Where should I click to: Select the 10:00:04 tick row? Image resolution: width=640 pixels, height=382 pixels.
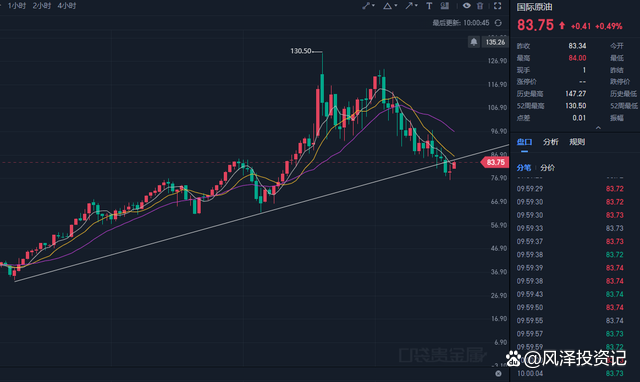pyautogui.click(x=570, y=373)
